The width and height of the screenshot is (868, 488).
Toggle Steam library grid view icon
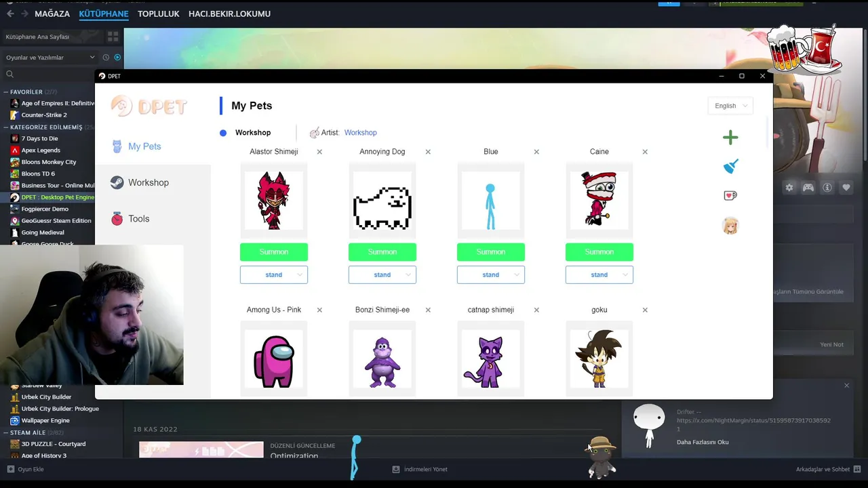(x=113, y=37)
